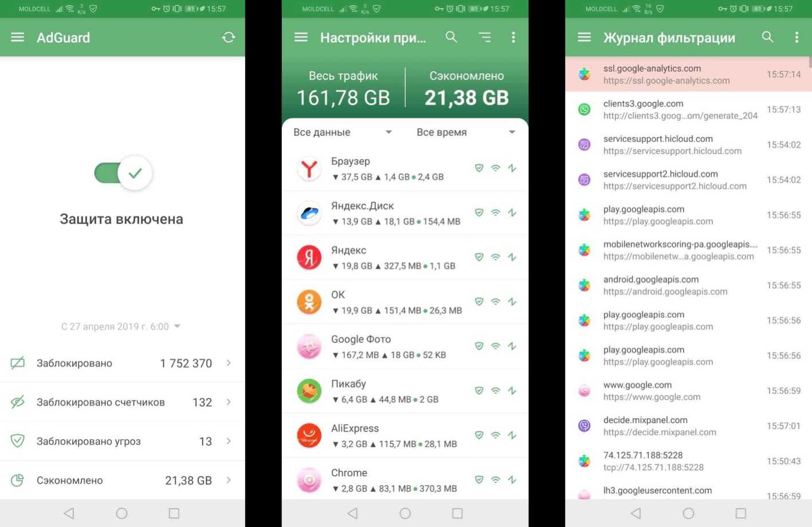
Task: Tap the 'Защита включена' status text
Action: point(121,219)
